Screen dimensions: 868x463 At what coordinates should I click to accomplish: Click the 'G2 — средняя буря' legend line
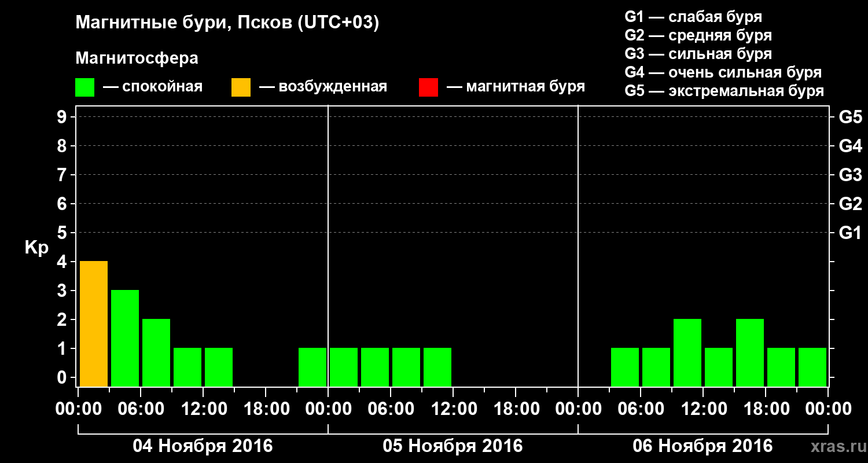[x=698, y=35]
